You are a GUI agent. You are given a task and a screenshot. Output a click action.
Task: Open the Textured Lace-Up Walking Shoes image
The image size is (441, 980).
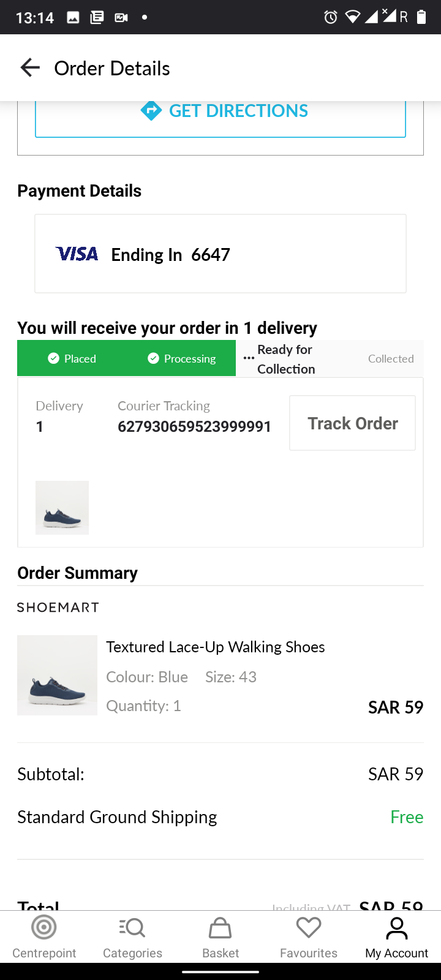pos(57,675)
